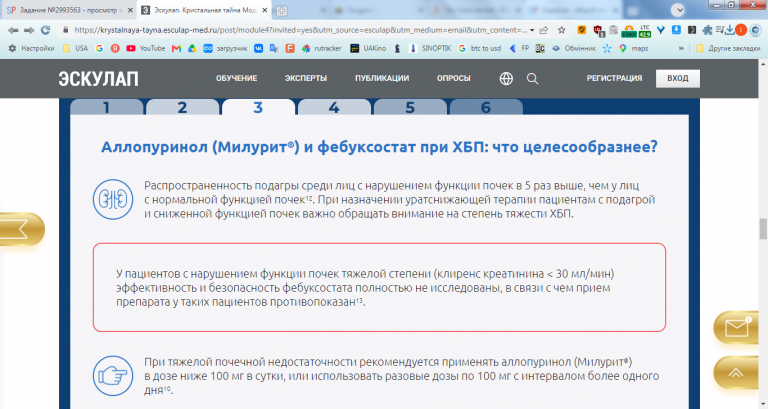Switch to module tab 1
This screenshot has width=768, height=409.
(x=107, y=107)
